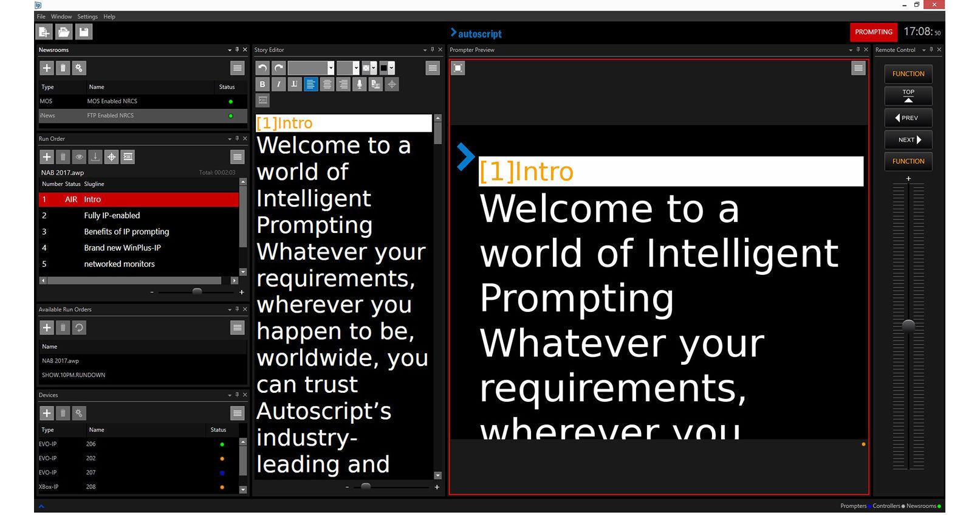The width and height of the screenshot is (980, 515).
Task: Open the Settings menu
Action: tap(87, 16)
